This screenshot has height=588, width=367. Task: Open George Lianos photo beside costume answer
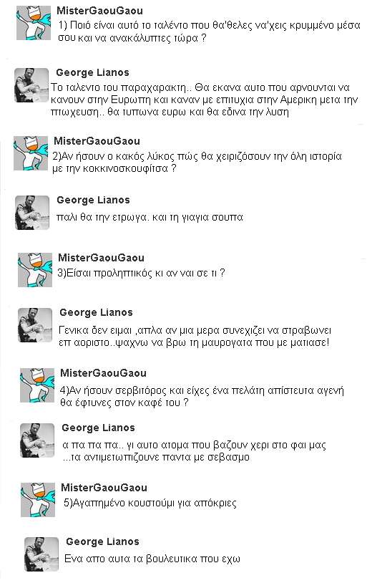[41, 554]
